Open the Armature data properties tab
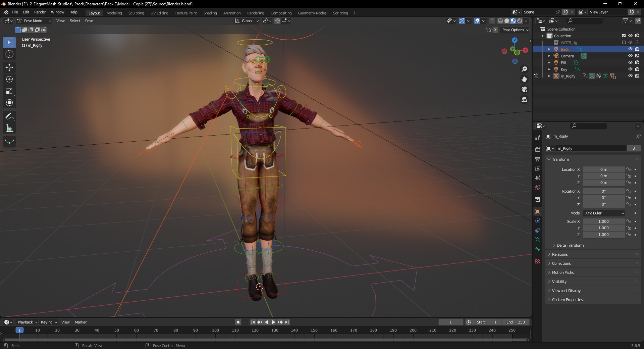 pyautogui.click(x=538, y=240)
